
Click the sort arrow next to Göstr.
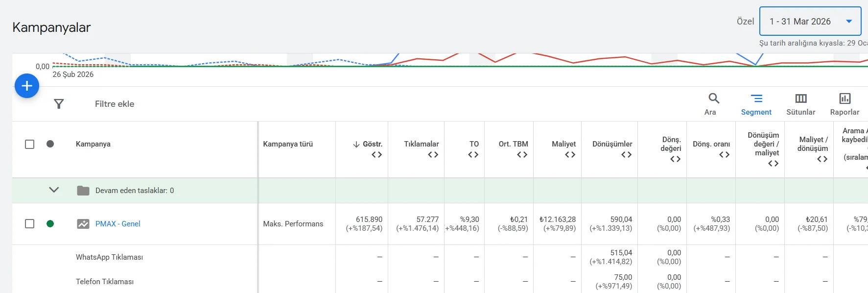(x=356, y=144)
